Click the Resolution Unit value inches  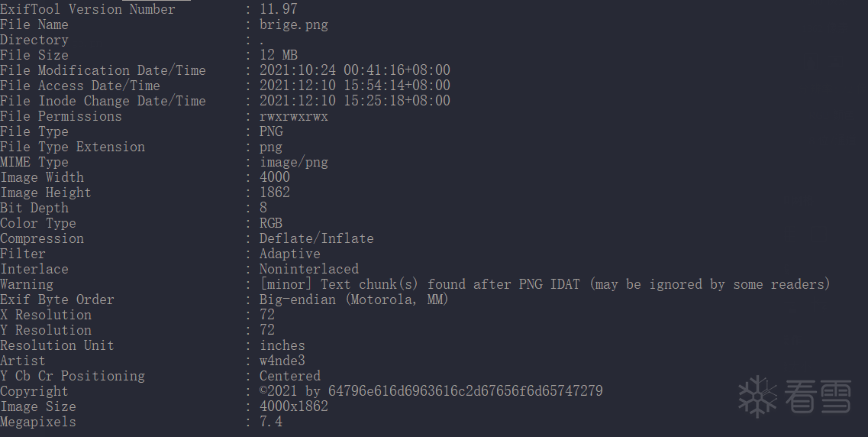pos(282,345)
